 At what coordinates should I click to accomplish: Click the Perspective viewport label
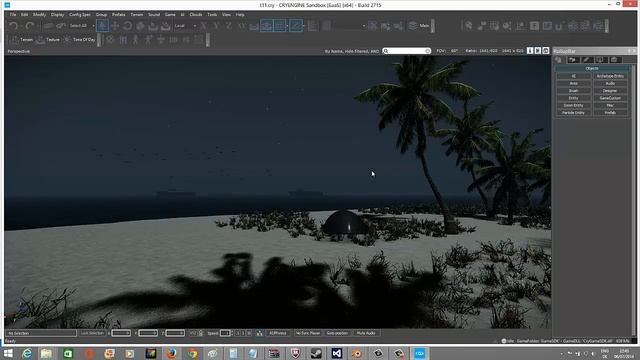(19, 51)
